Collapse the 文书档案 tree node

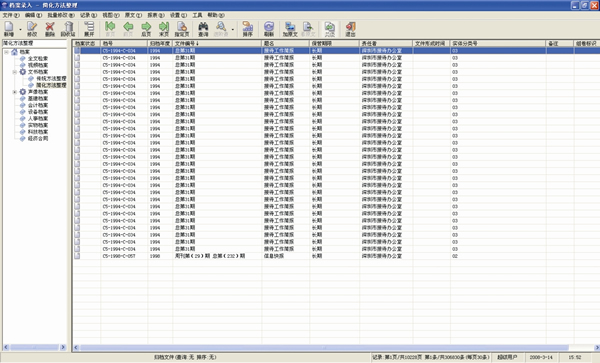[15, 72]
